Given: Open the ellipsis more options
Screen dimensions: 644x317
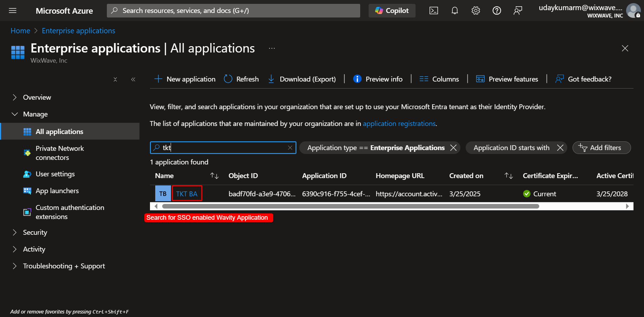Looking at the screenshot, I should point(272,48).
